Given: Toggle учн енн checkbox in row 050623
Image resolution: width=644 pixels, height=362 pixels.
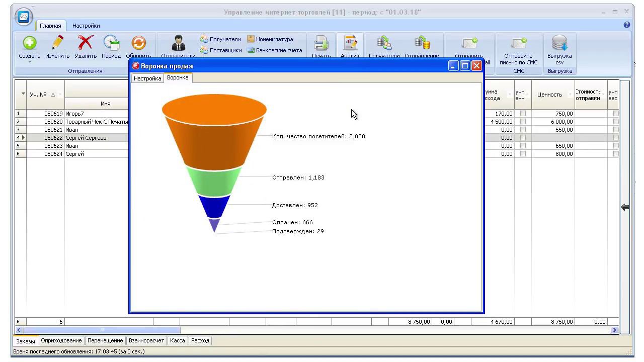Looking at the screenshot, I should click(523, 146).
